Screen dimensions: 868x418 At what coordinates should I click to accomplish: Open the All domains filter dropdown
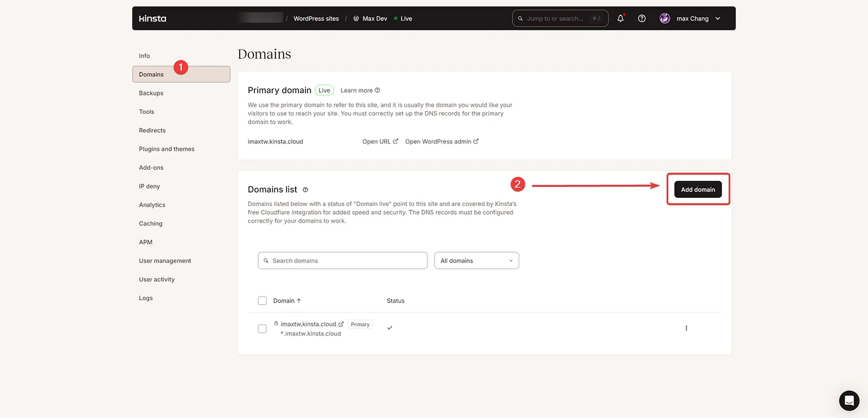click(477, 261)
